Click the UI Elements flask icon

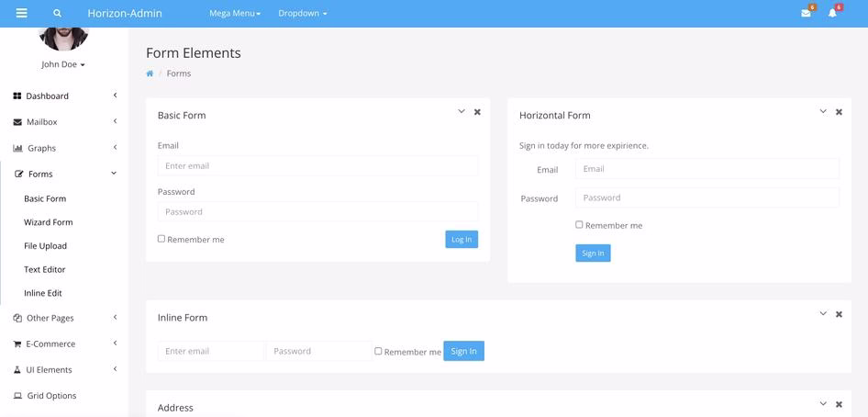point(17,369)
